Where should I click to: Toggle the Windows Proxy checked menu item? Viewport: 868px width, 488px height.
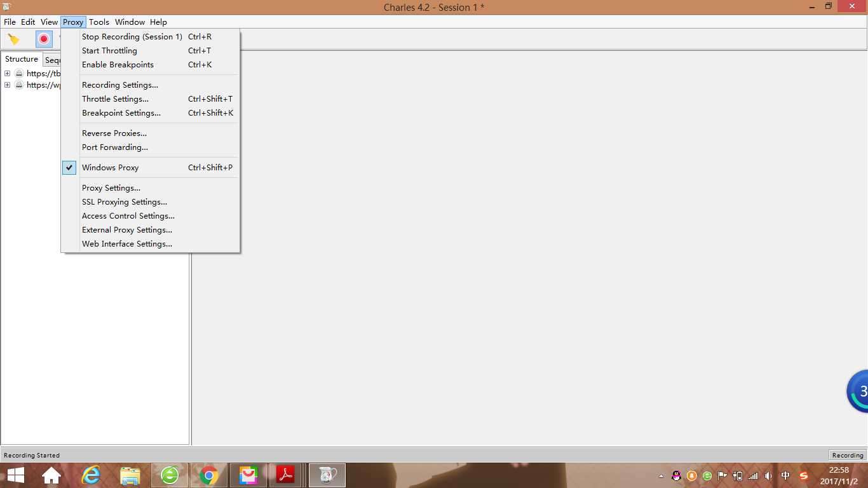point(151,168)
